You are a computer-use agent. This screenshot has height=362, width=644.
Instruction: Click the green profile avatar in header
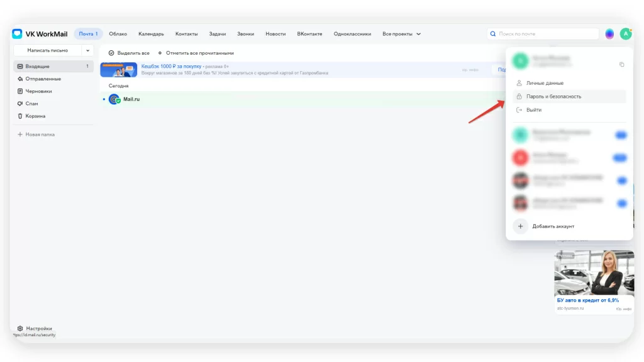click(625, 34)
